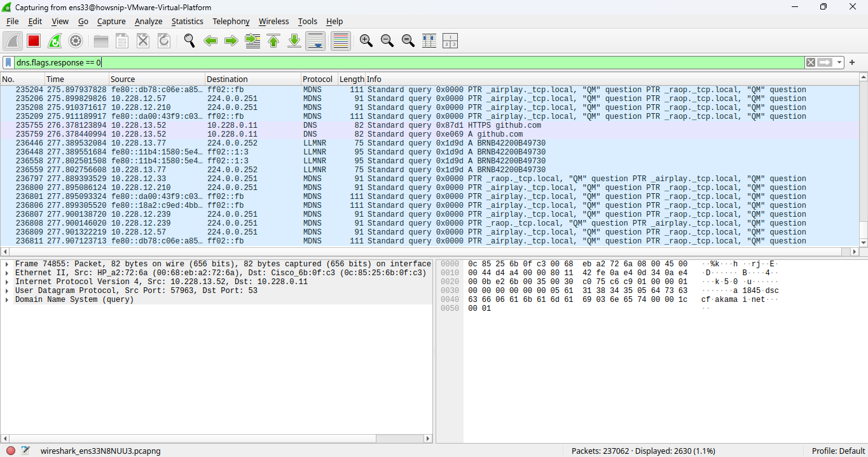
Task: Sort packets by the Info column
Action: coord(612,79)
